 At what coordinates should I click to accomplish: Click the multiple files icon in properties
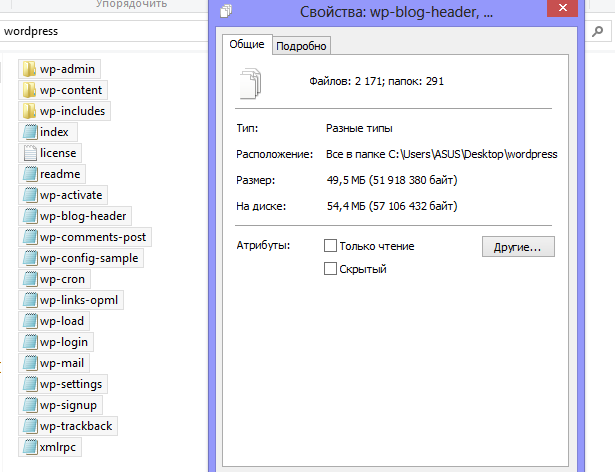tap(250, 84)
